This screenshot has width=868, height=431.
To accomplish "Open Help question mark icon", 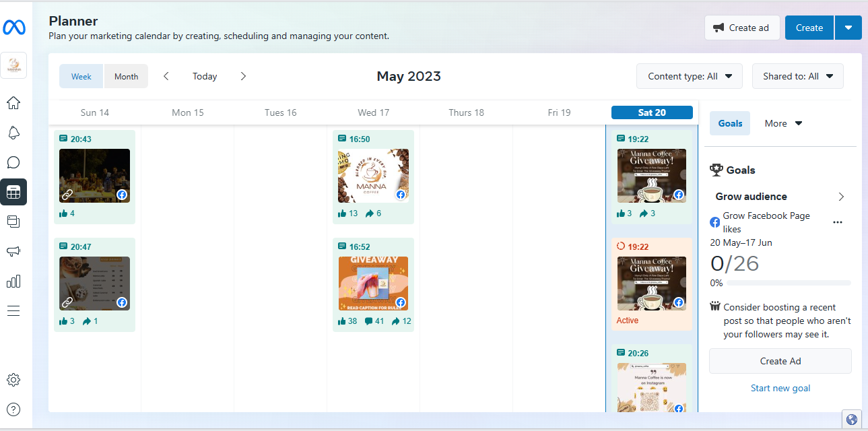I will (x=13, y=409).
